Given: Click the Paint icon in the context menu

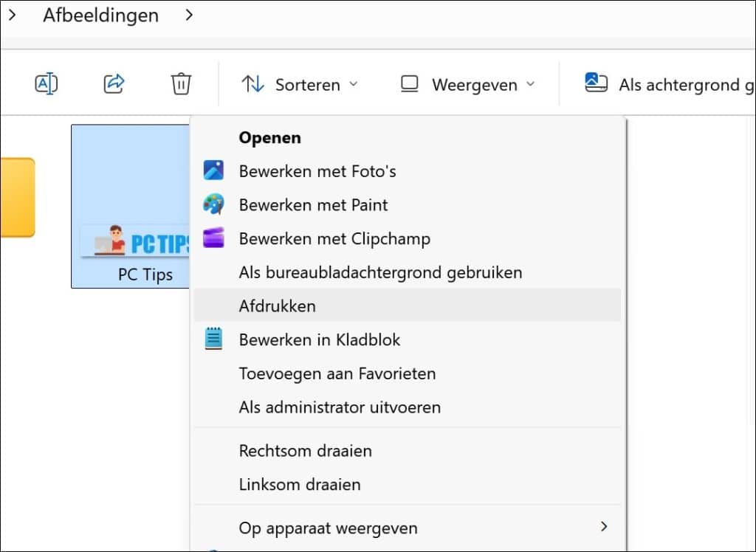Looking at the screenshot, I should point(214,204).
